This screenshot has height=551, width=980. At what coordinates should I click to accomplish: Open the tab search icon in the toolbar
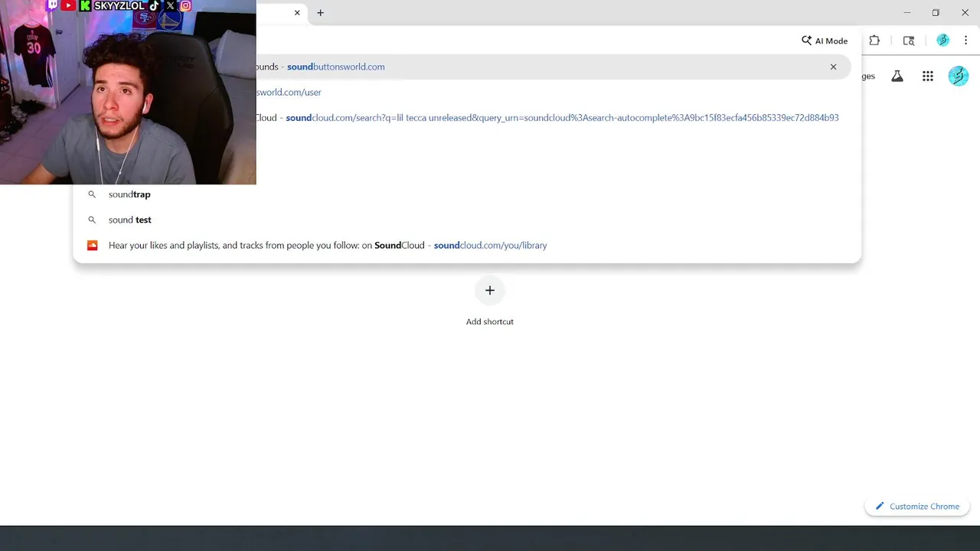click(909, 41)
